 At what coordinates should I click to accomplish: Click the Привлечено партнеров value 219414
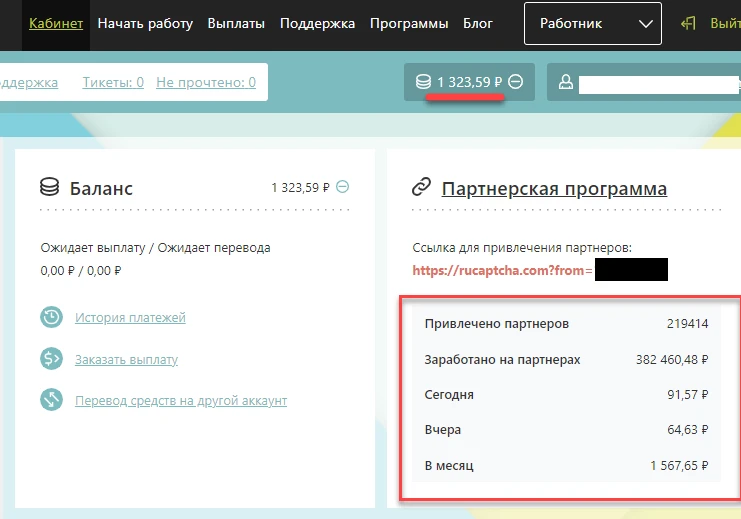687,324
